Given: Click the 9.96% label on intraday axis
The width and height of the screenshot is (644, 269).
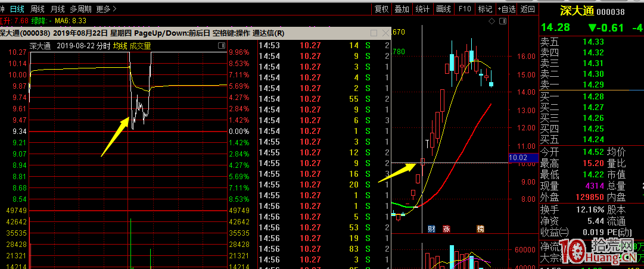Looking at the screenshot, I should pos(239,52).
